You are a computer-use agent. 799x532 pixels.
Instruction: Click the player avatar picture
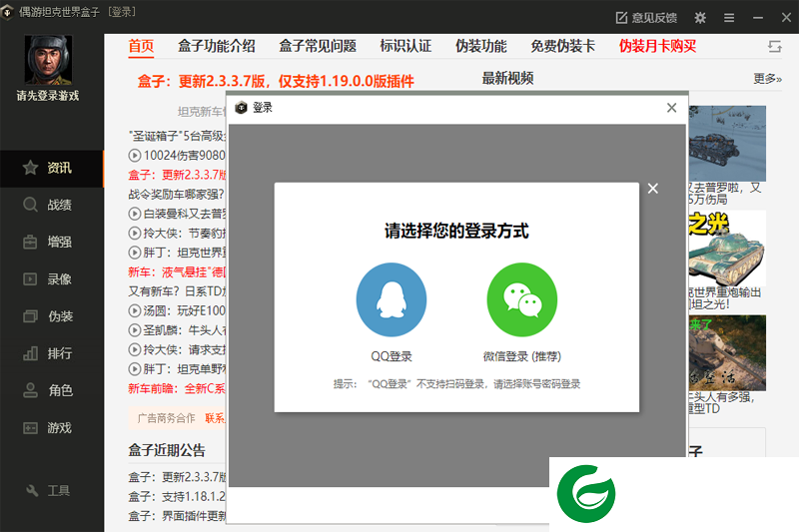click(48, 60)
